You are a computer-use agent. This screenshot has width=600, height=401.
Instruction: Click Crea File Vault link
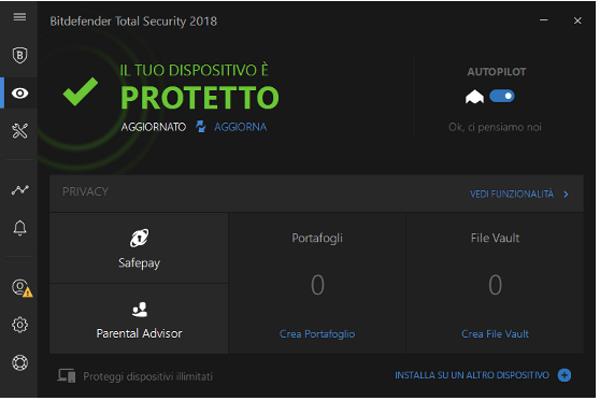click(x=495, y=334)
